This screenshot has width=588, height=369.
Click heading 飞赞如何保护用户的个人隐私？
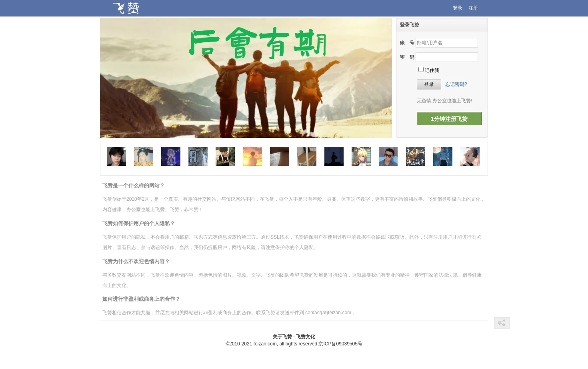click(138, 223)
